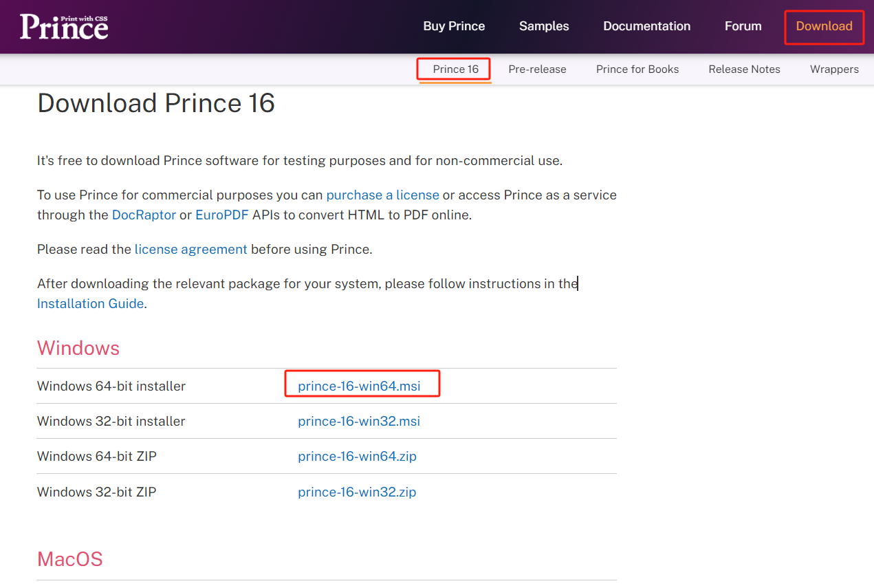Image resolution: width=874 pixels, height=588 pixels.
Task: Click the EuroPDF link
Action: pyautogui.click(x=222, y=215)
